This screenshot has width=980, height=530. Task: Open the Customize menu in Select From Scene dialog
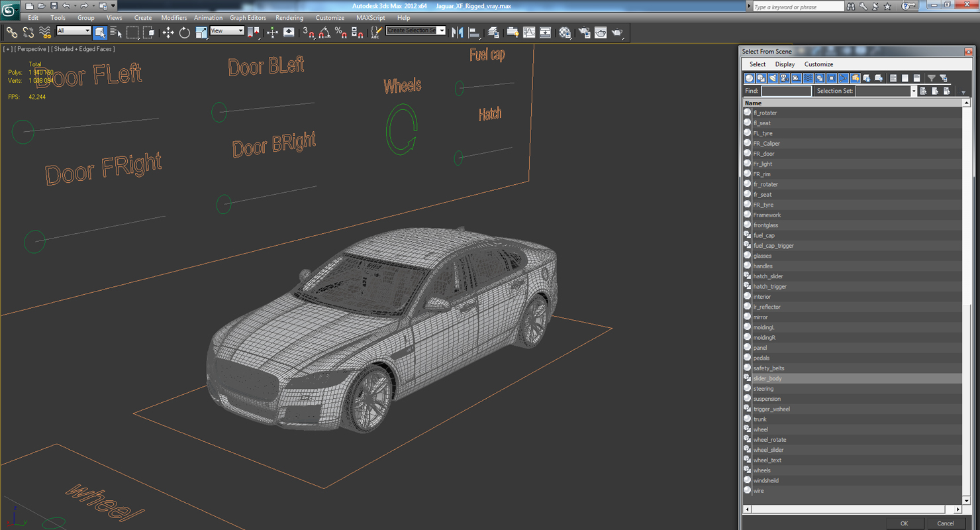pyautogui.click(x=818, y=64)
